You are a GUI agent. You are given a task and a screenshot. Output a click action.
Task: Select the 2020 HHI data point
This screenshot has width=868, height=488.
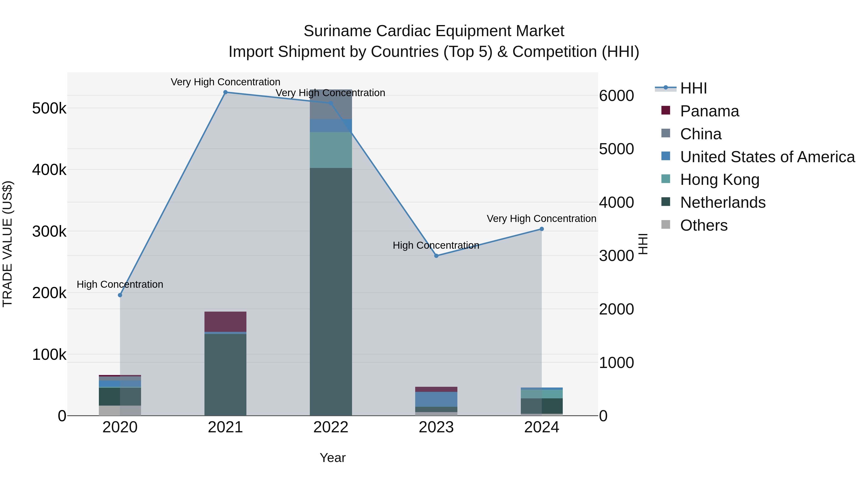(x=120, y=295)
